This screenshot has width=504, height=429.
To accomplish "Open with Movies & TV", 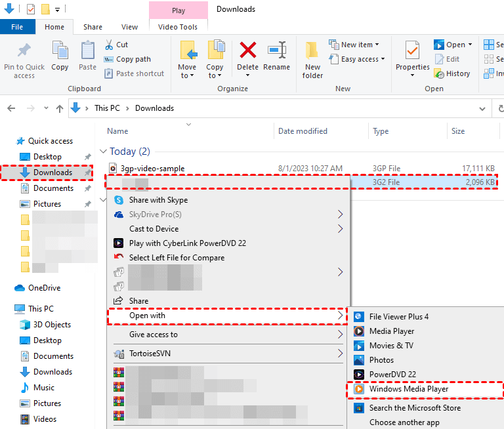I will click(427, 346).
